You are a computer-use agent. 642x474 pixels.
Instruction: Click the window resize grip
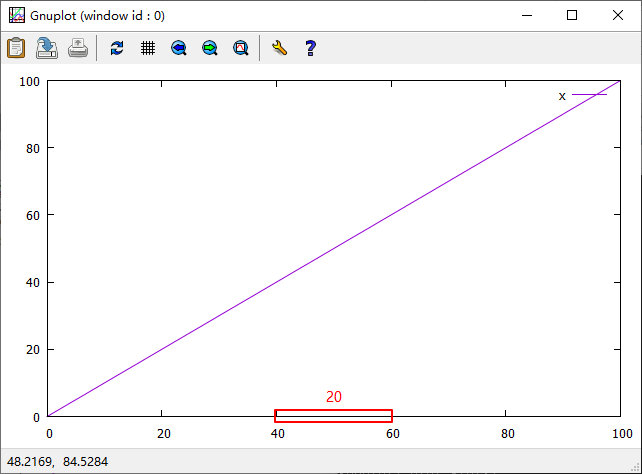pos(635,467)
